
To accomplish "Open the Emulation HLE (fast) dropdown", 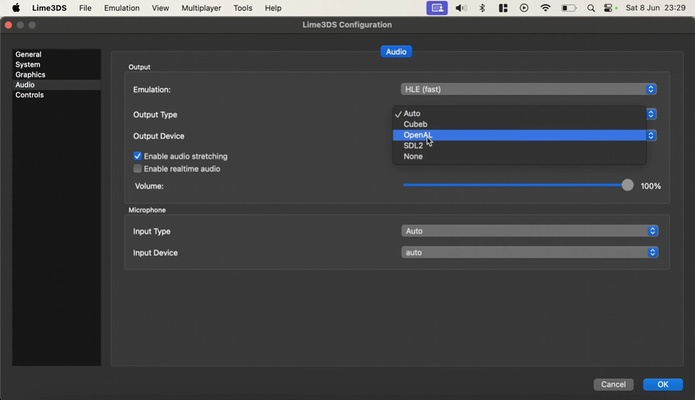I will [x=528, y=89].
